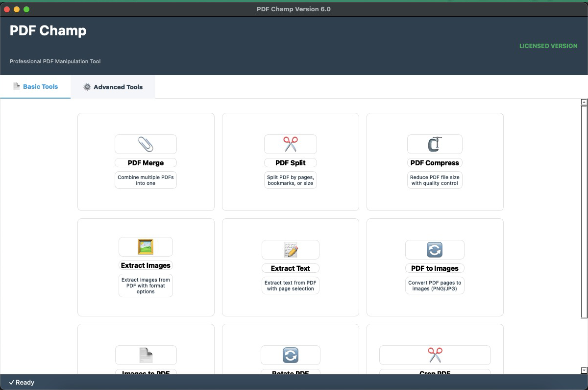The image size is (588, 390).
Task: Select the document icon for Images to PDF
Action: click(146, 355)
